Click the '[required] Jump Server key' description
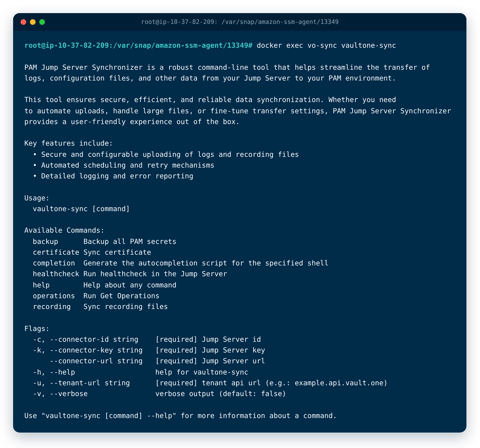 point(210,350)
